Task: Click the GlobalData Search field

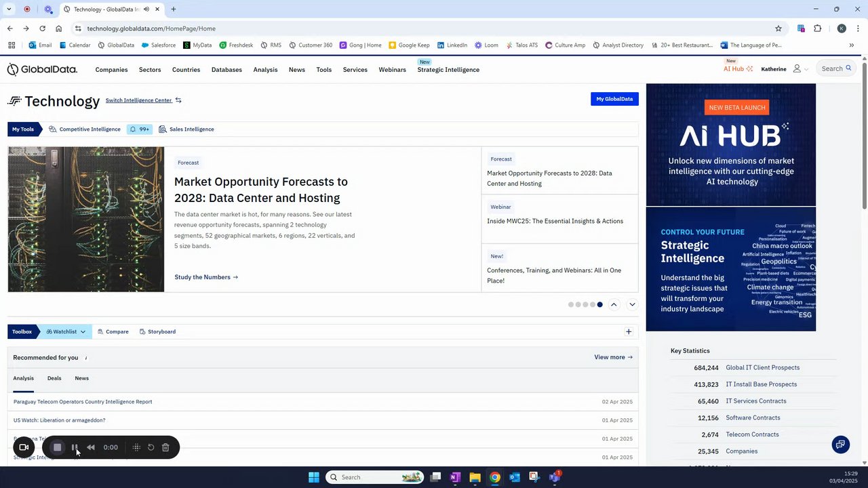Action: 836,69
